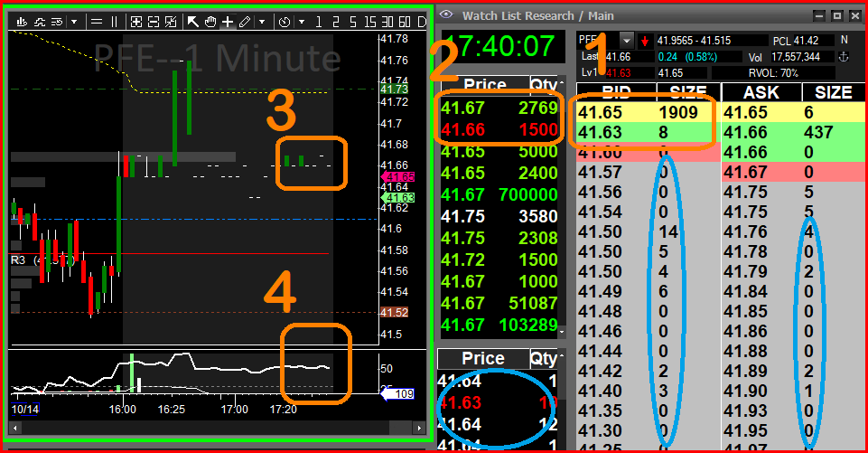
Task: Click the pink 41.65 price axis marker
Action: pyautogui.click(x=398, y=177)
